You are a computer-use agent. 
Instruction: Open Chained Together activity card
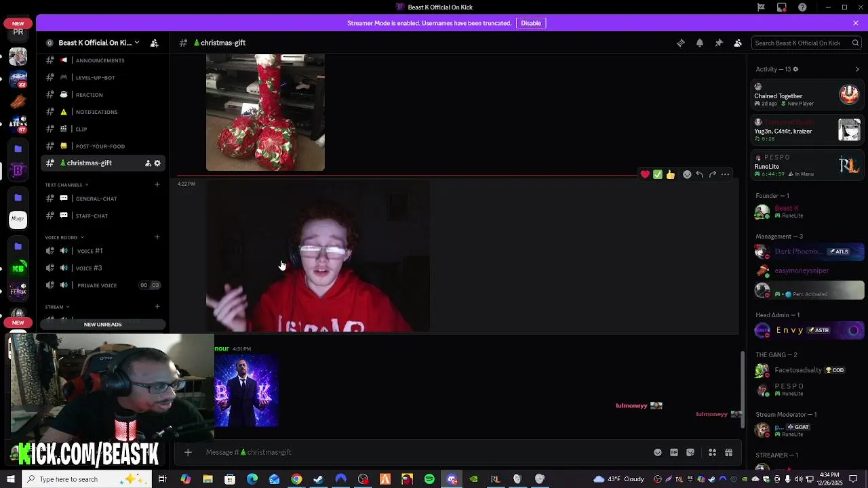tap(808, 95)
